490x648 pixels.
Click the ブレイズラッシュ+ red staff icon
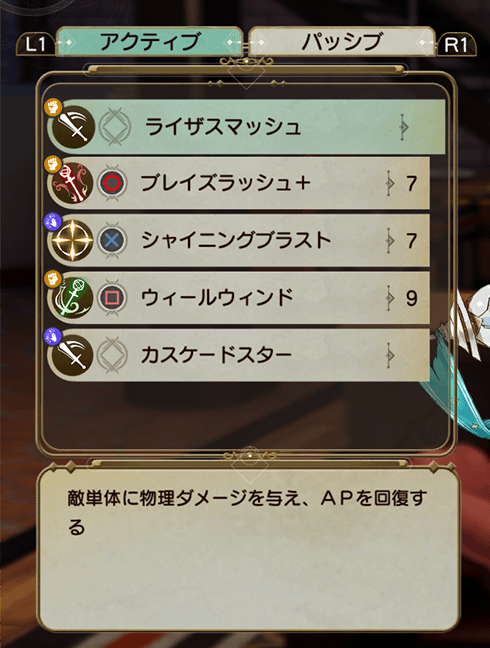(x=73, y=183)
